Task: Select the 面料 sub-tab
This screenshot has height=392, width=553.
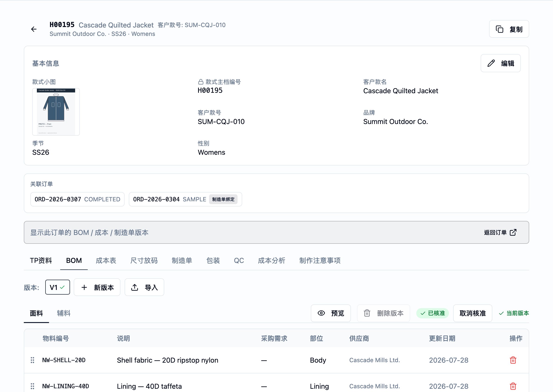Action: 36,313
